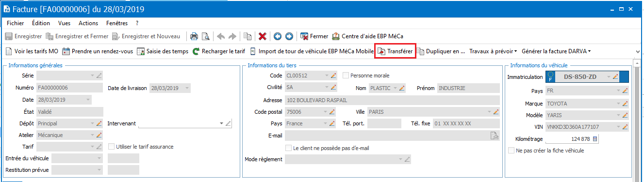Click the edit pencil next to Marque TOYOTA

point(626,104)
